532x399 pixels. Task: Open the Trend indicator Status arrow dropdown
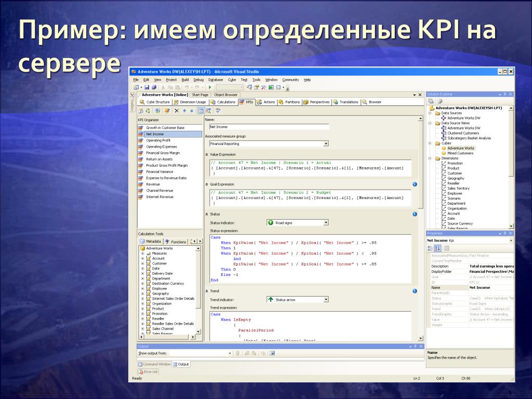pos(326,300)
